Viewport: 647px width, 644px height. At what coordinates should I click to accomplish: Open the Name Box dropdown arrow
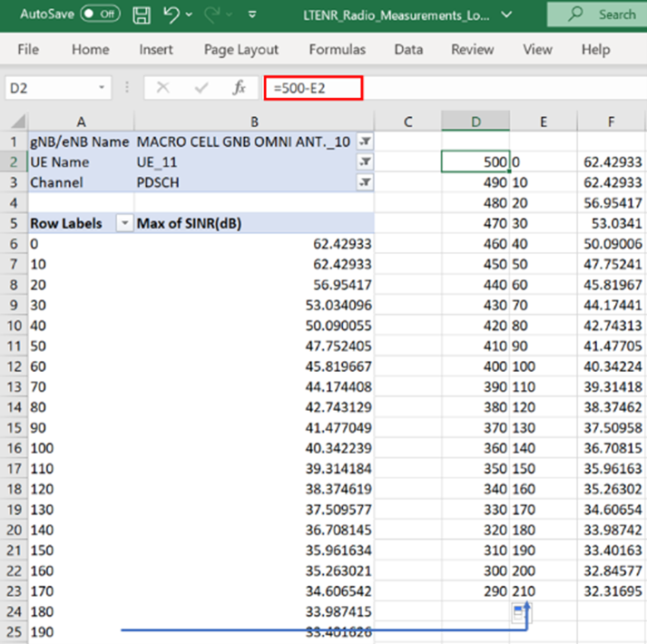[103, 88]
